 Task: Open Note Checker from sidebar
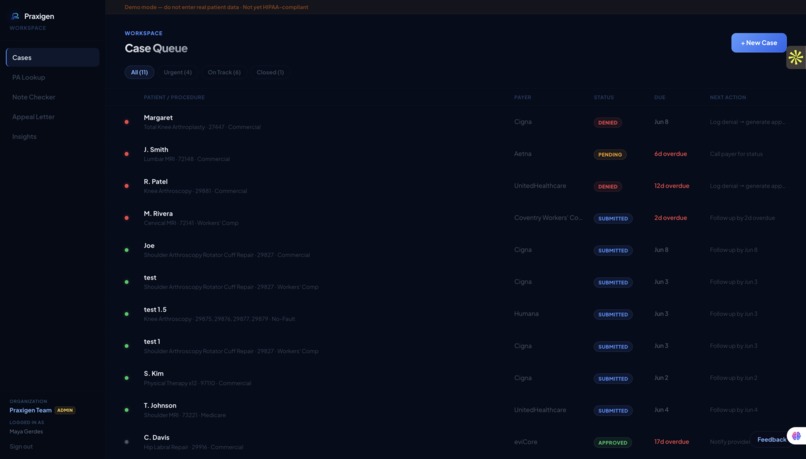point(33,97)
